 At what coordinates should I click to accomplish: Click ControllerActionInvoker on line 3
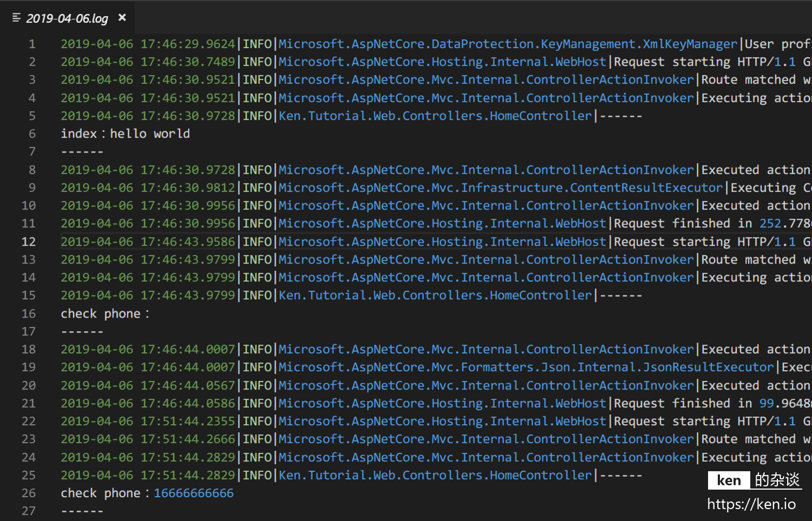(610, 80)
